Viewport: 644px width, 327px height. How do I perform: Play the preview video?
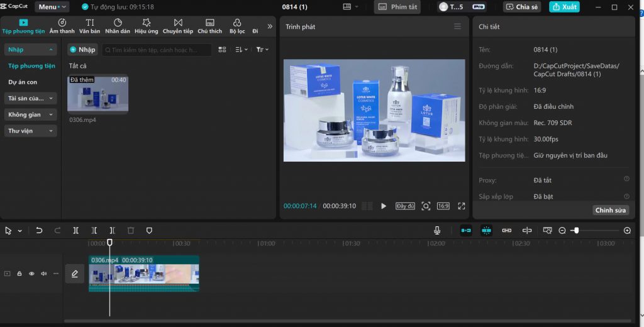[383, 206]
